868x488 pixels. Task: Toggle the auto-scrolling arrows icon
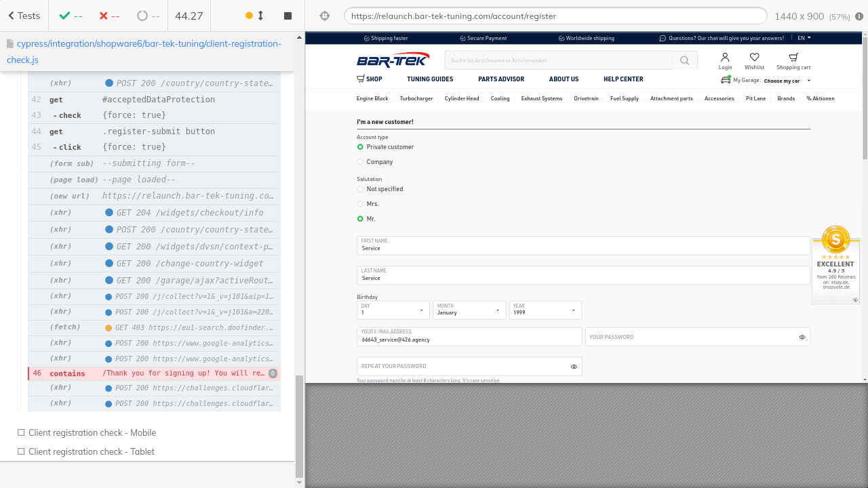[x=260, y=16]
